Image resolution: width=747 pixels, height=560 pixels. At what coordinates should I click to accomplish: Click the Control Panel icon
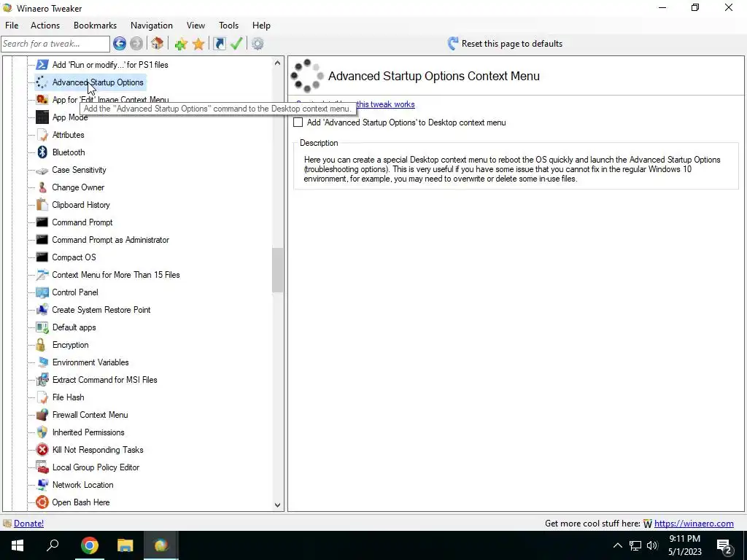[42, 292]
